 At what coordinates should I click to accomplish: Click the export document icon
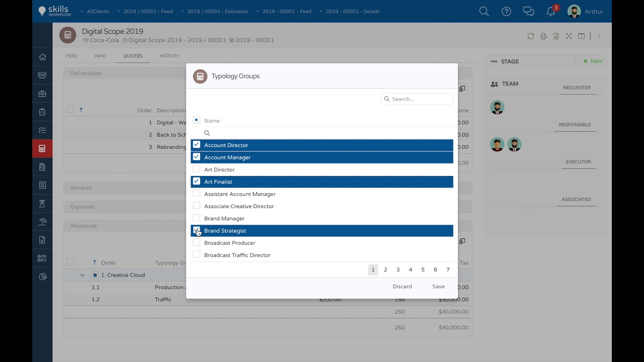click(556, 36)
